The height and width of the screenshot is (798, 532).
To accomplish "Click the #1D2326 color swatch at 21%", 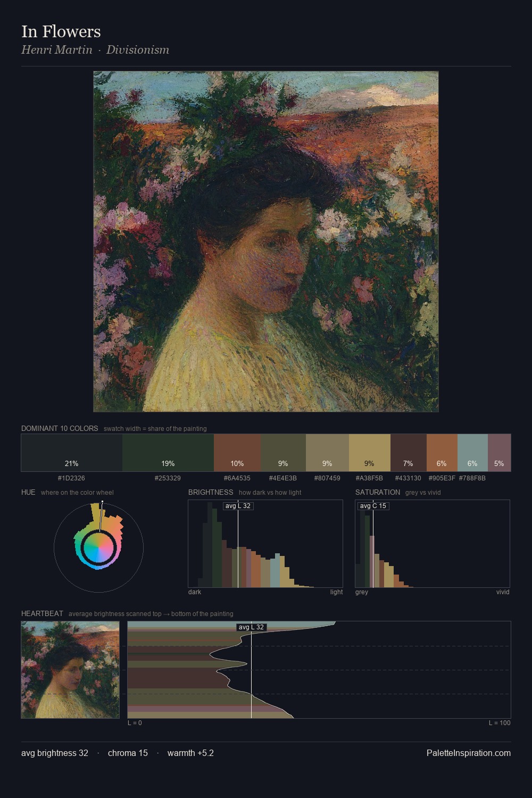I will click(72, 453).
